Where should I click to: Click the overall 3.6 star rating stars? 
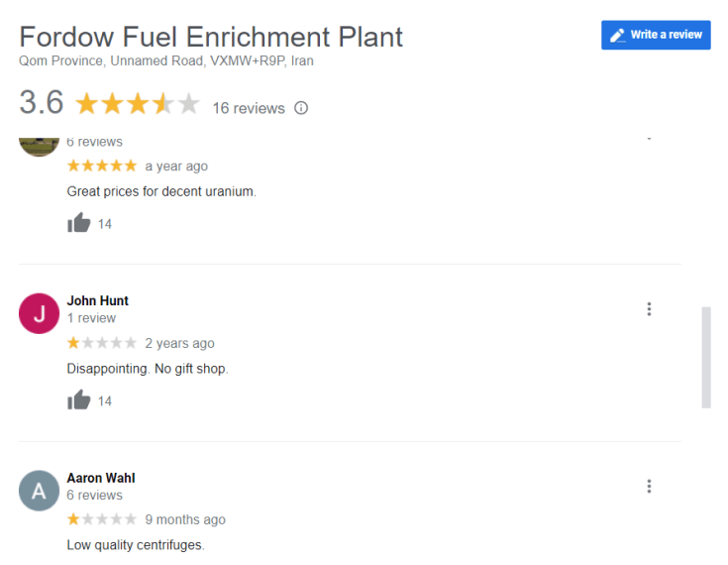[x=138, y=104]
